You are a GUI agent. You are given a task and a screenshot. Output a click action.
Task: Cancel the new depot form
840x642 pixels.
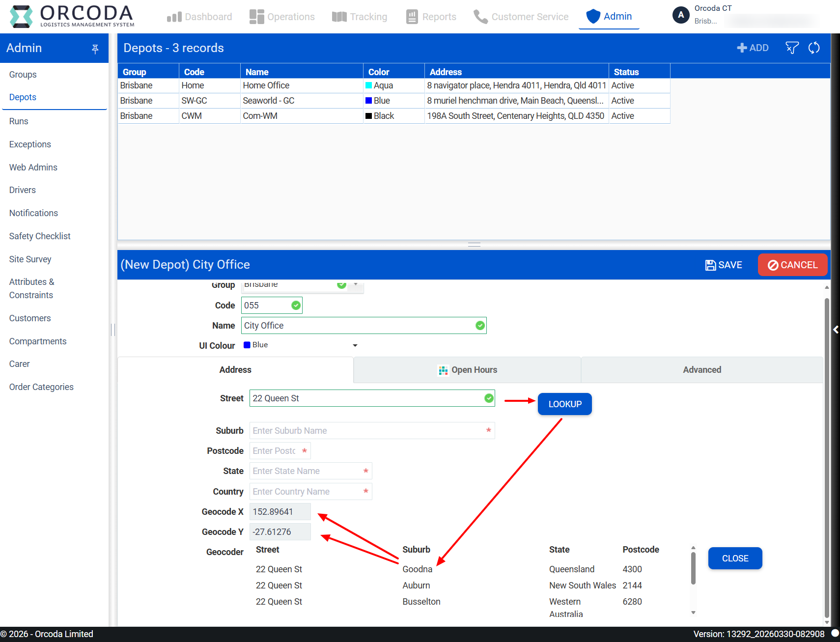tap(792, 265)
